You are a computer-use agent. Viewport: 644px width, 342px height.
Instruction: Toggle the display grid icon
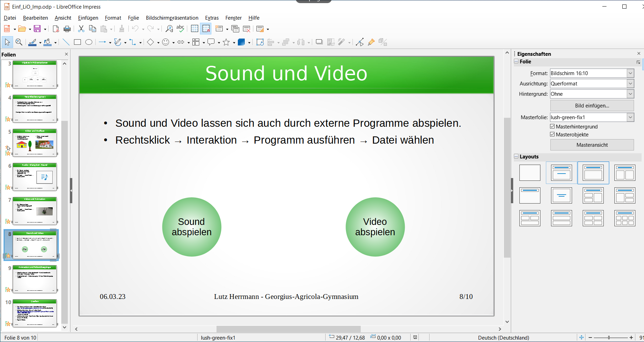point(194,29)
